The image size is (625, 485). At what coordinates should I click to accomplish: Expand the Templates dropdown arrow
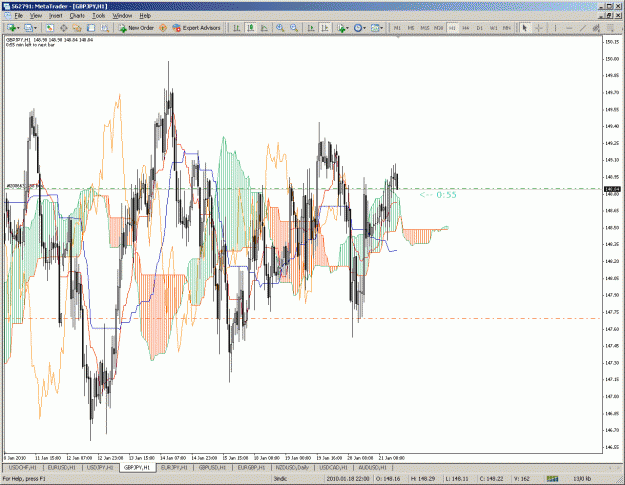(381, 28)
